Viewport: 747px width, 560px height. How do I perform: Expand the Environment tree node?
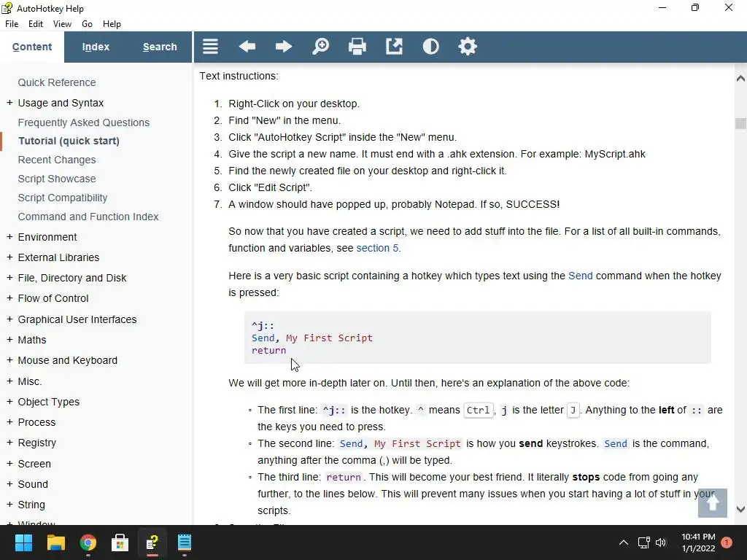[x=9, y=237]
